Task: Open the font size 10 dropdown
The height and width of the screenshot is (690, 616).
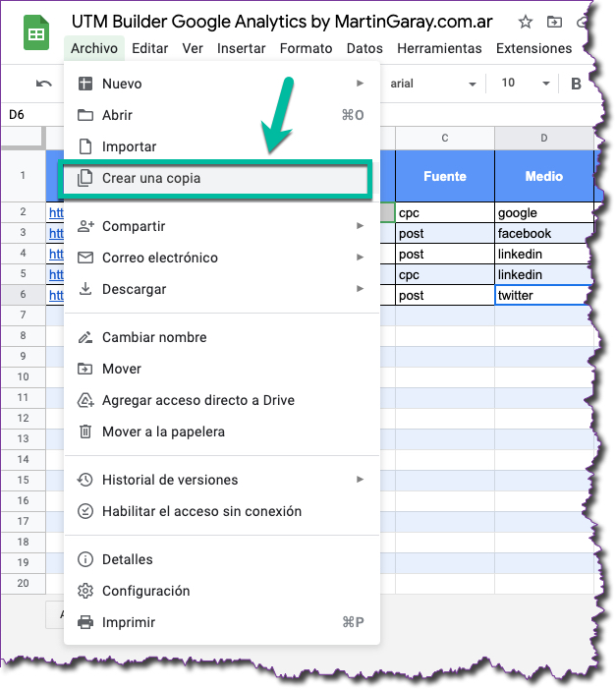Action: tap(526, 84)
